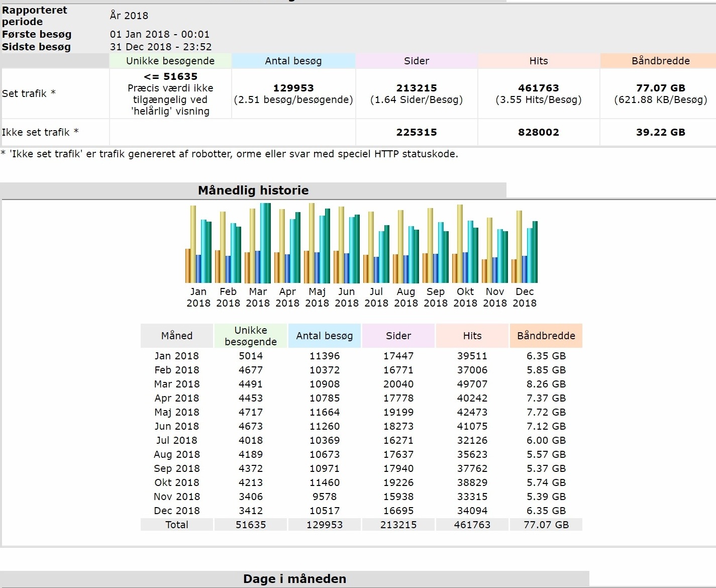Click the 'Dage i måneden' section header
Screen dimensions: 716x588
(x=294, y=578)
